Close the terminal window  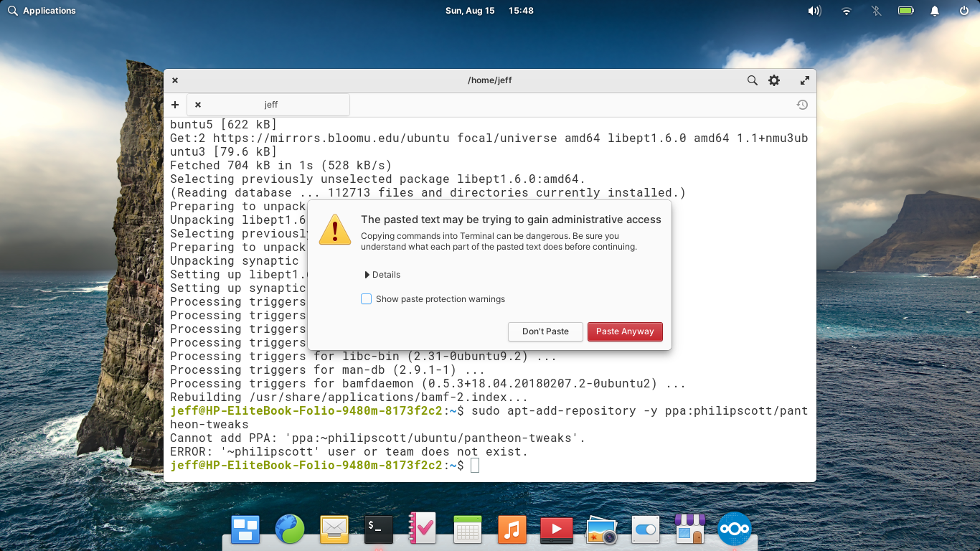tap(175, 80)
